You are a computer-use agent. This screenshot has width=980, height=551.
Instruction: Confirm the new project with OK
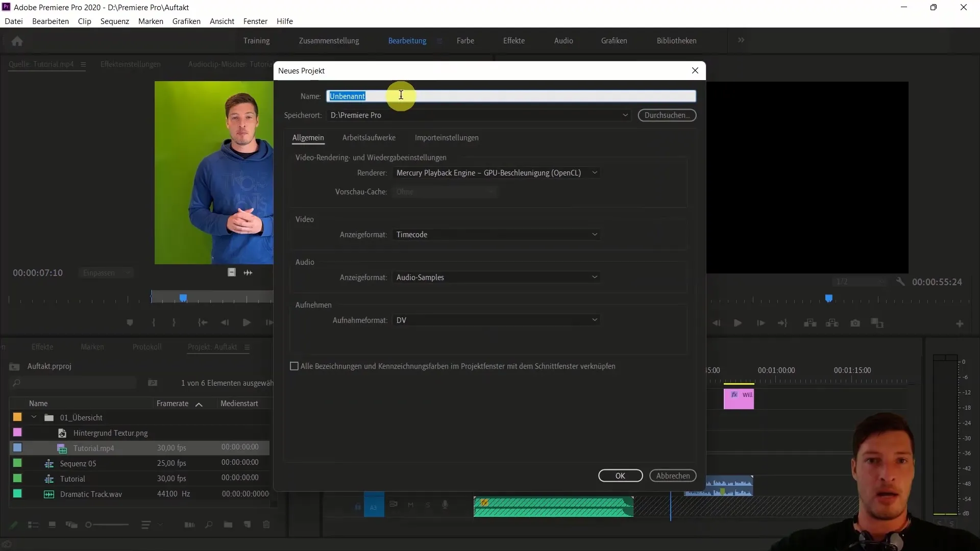click(x=620, y=476)
